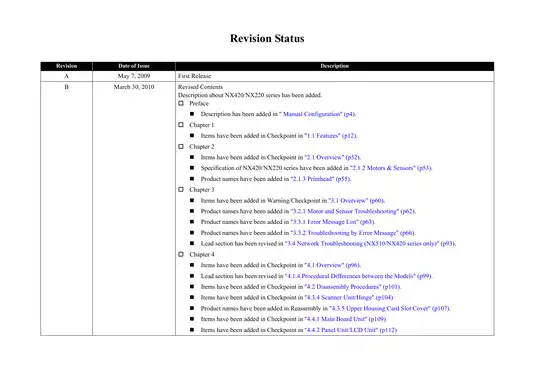The image size is (535, 378).
Task: Click the checkbox bullet beside Chapter 3
Action: [181, 189]
